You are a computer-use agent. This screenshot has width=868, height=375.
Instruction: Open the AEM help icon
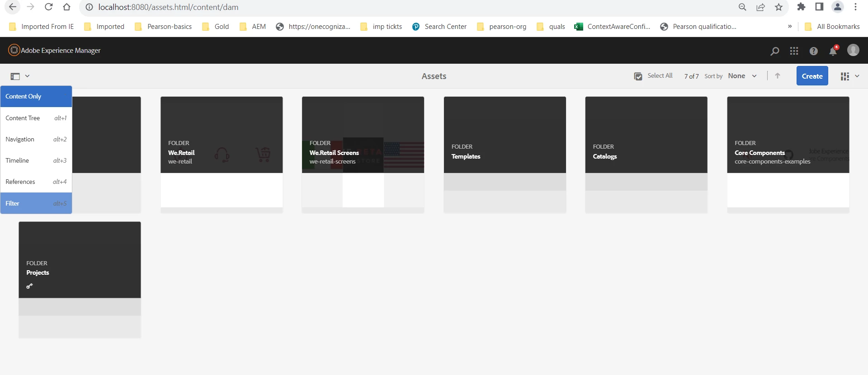pos(814,51)
